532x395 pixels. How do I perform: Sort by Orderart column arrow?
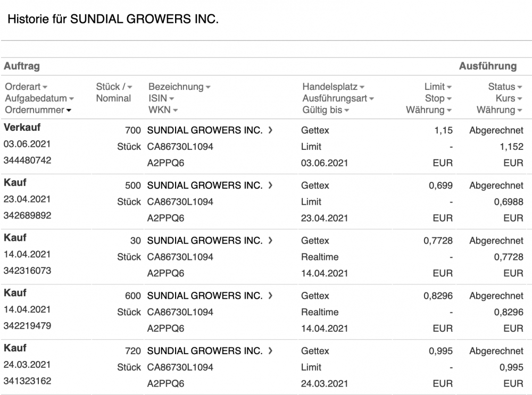tap(45, 87)
